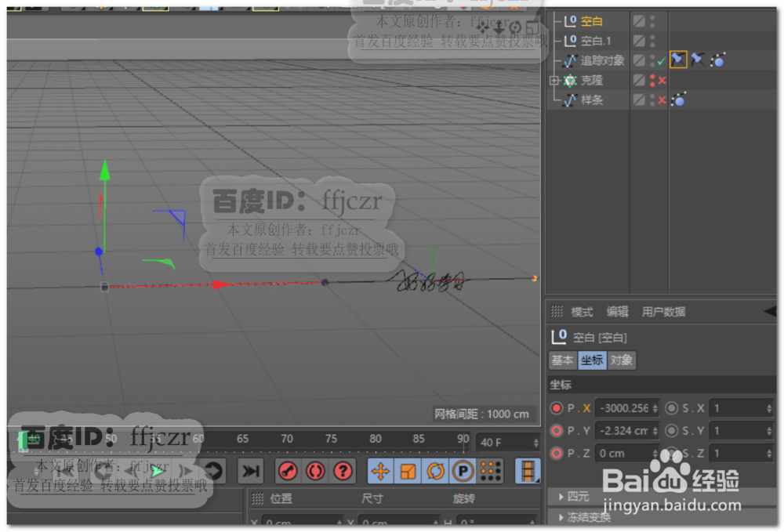Click the blue Z-axis dot handle
The height and width of the screenshot is (532, 784).
point(99,252)
